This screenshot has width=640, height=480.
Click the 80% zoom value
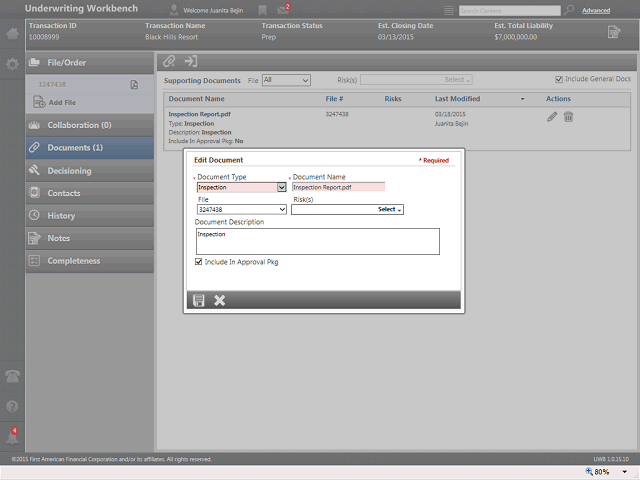point(602,472)
